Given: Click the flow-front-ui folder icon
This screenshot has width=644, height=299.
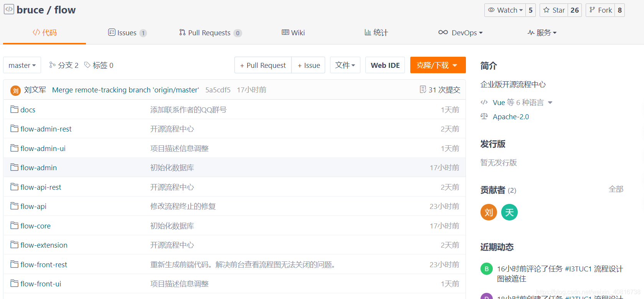Looking at the screenshot, I should (x=15, y=283).
